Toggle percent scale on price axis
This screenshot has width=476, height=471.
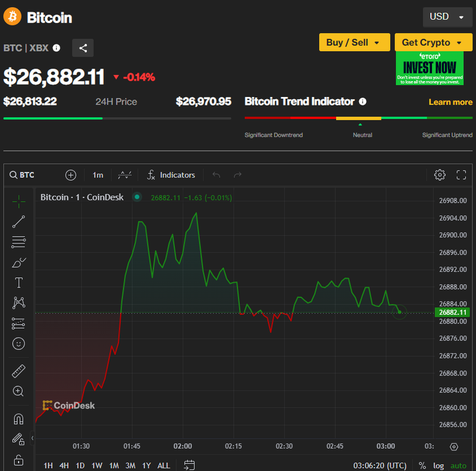pos(422,465)
